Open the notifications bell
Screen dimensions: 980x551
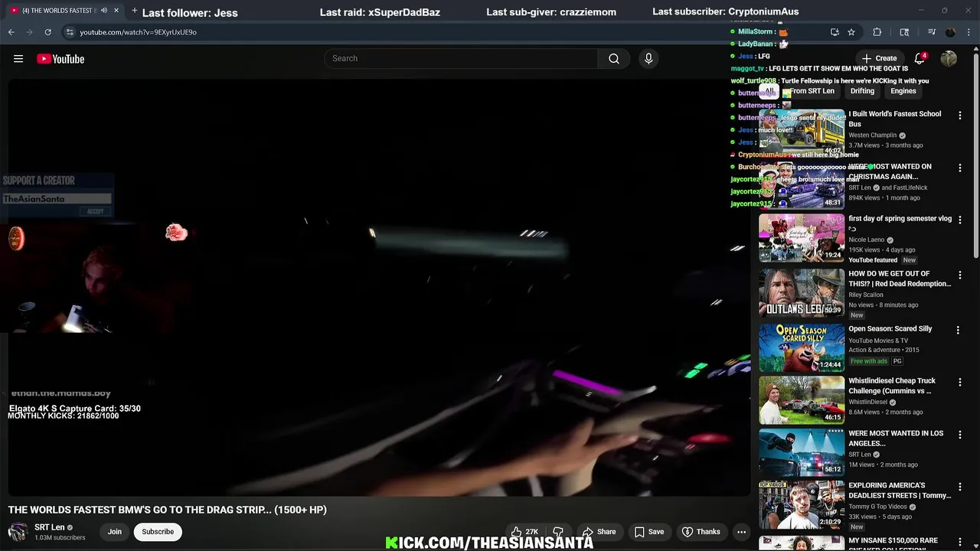tap(920, 58)
